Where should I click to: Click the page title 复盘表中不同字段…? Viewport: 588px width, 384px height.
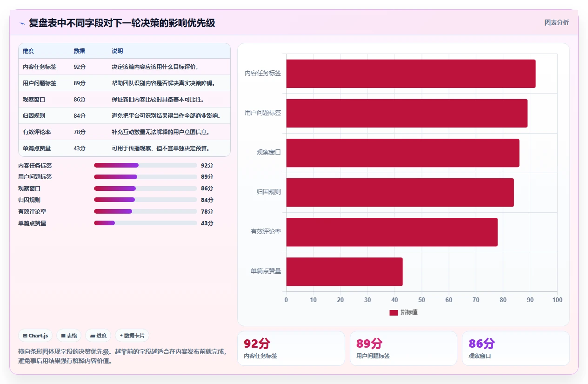pyautogui.click(x=122, y=23)
